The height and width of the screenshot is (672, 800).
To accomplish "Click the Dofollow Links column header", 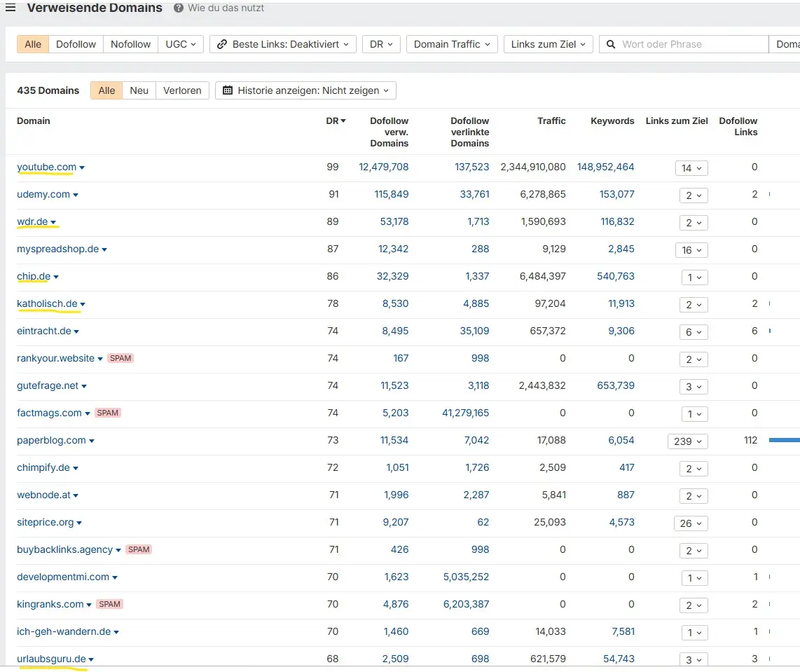I will 738,127.
